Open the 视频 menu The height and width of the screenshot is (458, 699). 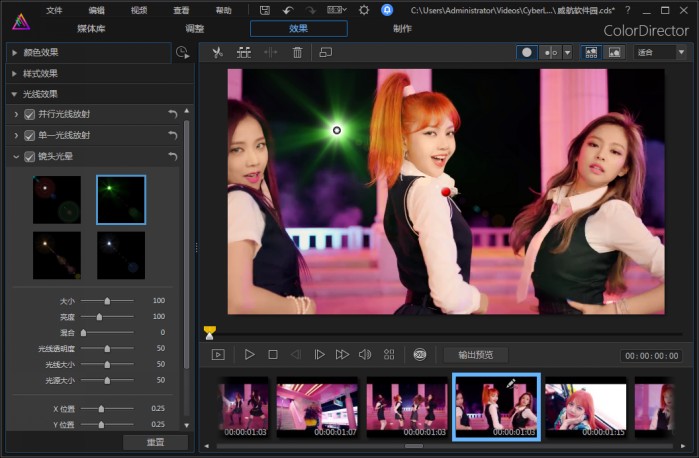(x=139, y=10)
